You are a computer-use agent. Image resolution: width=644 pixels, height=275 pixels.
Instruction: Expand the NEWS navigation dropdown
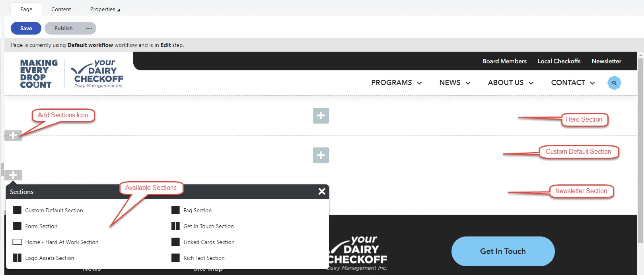click(x=455, y=83)
